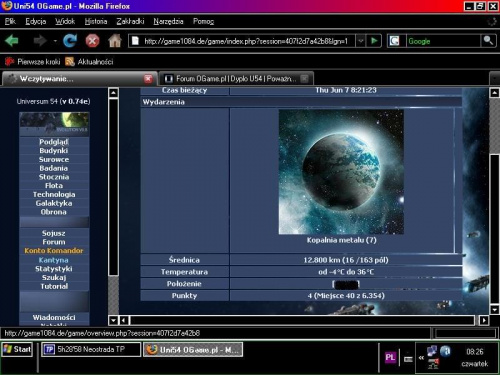The height and width of the screenshot is (375, 500).
Task: Click the green Back arrow button
Action: pos(12,41)
